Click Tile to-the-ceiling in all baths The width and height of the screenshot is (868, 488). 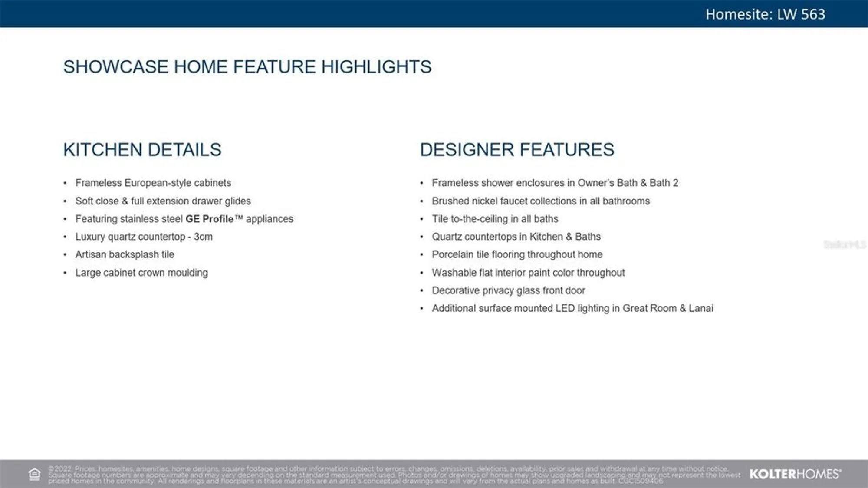point(495,219)
